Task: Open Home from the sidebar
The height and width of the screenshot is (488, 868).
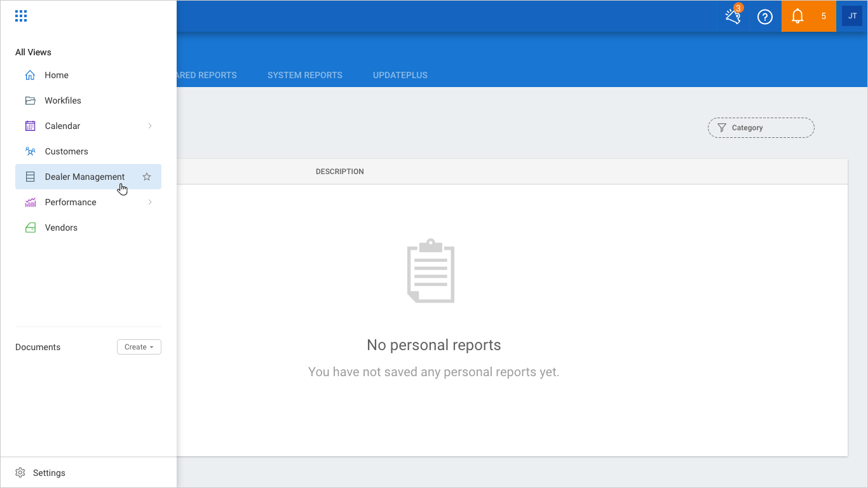Action: tap(56, 75)
